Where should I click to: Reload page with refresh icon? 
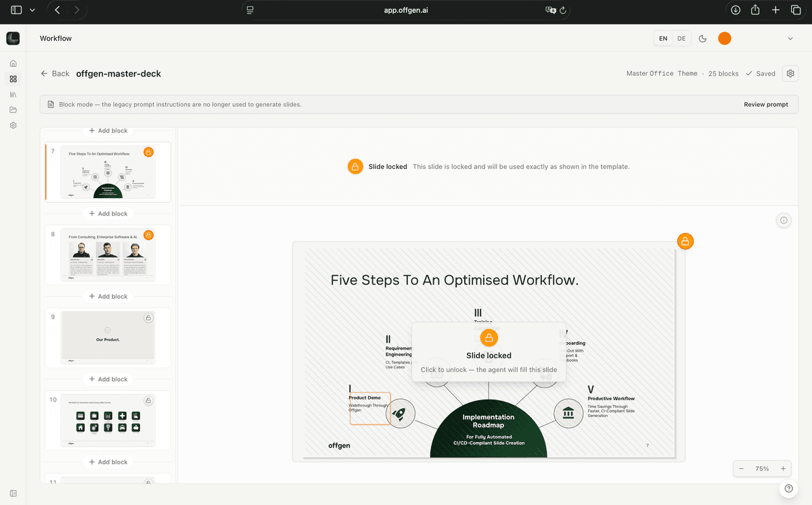[563, 10]
